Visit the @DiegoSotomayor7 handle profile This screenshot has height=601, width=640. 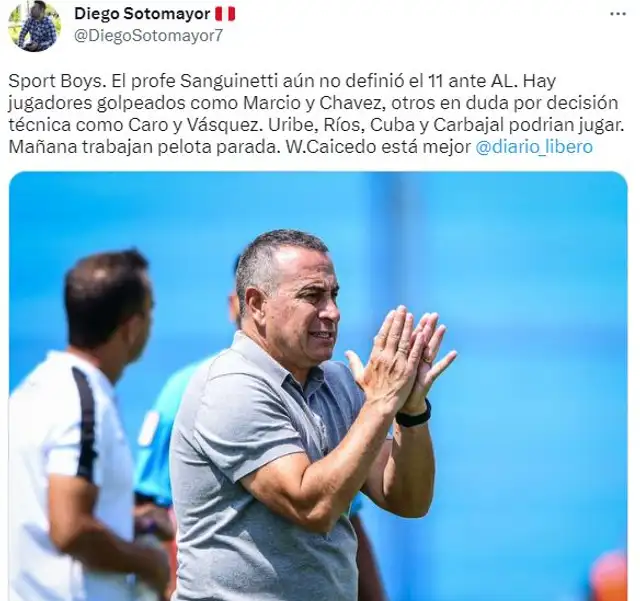(149, 36)
